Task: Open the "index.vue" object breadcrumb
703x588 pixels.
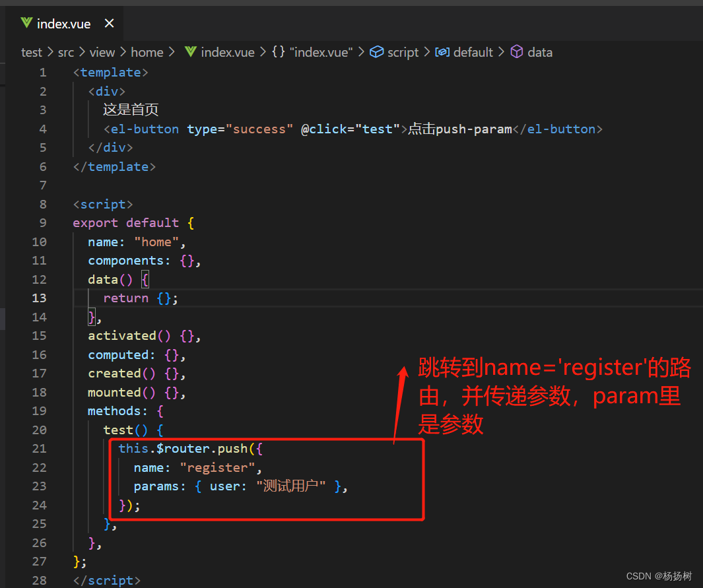Action: pyautogui.click(x=321, y=52)
